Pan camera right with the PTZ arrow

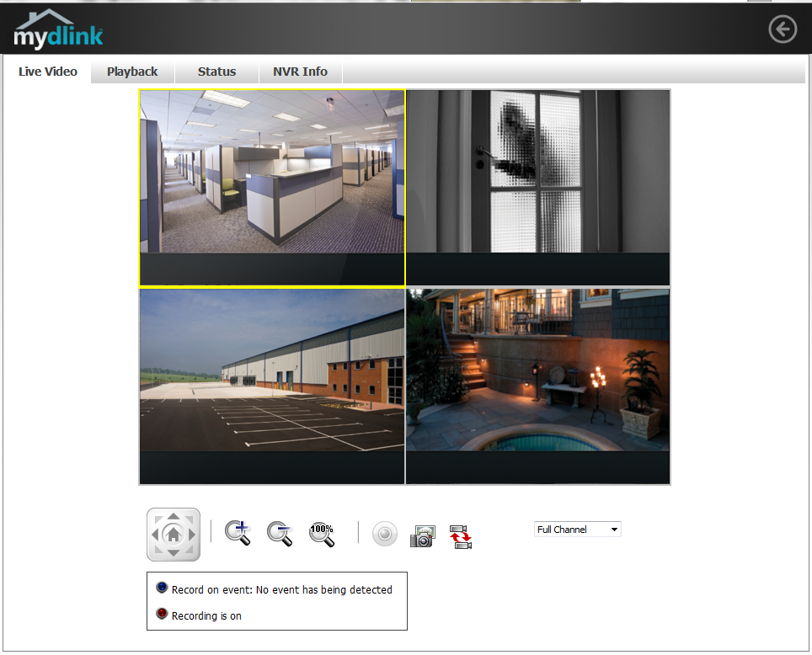click(192, 535)
